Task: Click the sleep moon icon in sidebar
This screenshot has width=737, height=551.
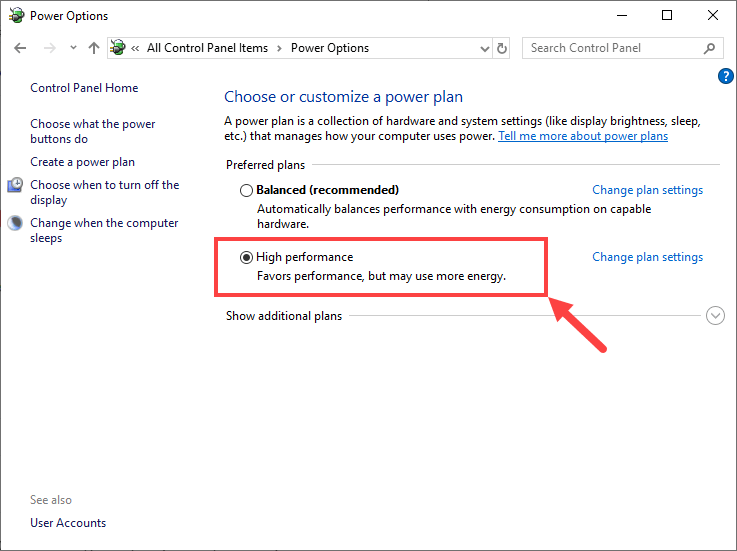Action: pos(15,223)
